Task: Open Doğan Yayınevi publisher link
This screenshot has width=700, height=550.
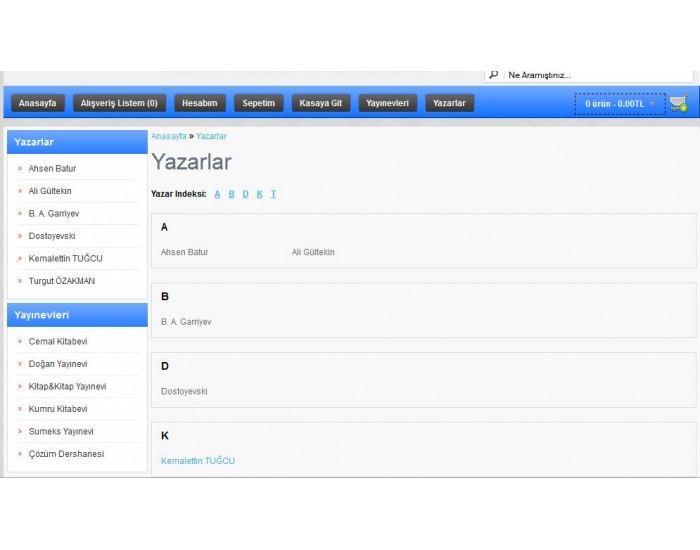Action: [58, 364]
